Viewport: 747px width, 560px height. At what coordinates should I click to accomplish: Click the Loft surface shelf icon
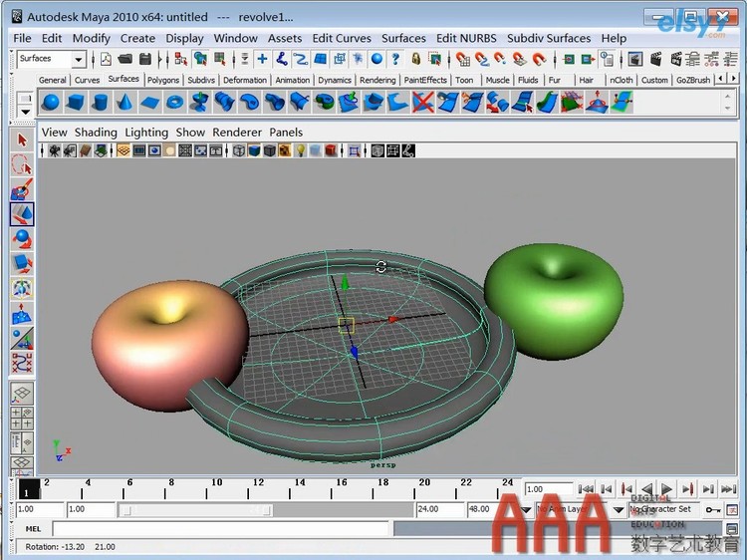(224, 102)
